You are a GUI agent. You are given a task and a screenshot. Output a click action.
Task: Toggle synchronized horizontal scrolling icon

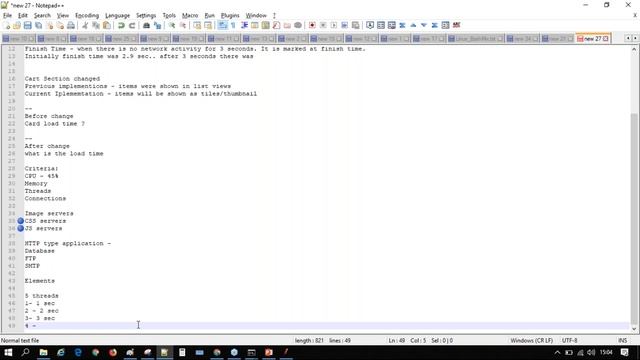[208, 25]
